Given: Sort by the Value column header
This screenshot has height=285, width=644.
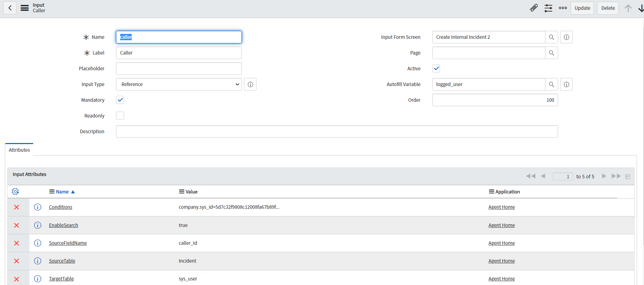Looking at the screenshot, I should pos(191,192).
